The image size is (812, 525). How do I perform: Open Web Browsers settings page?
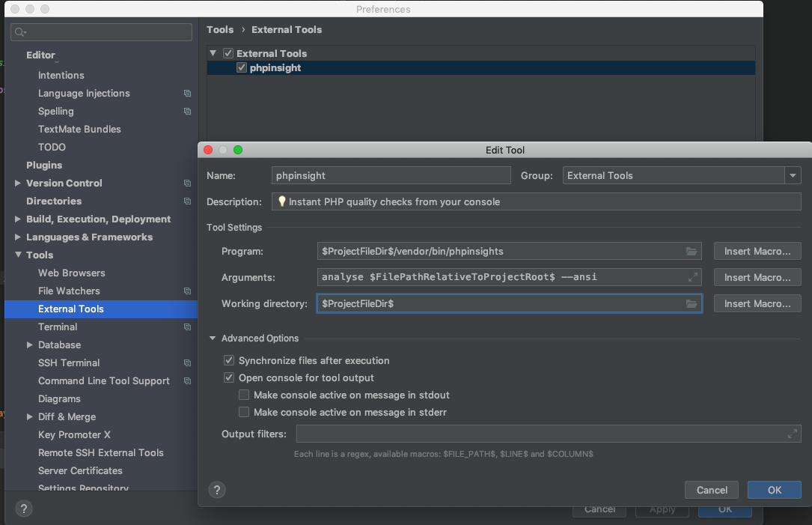click(71, 273)
